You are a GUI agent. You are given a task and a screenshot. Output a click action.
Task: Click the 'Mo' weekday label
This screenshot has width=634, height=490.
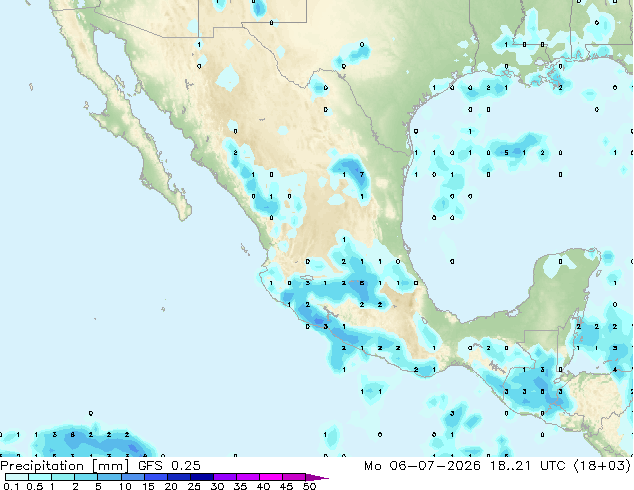point(372,466)
